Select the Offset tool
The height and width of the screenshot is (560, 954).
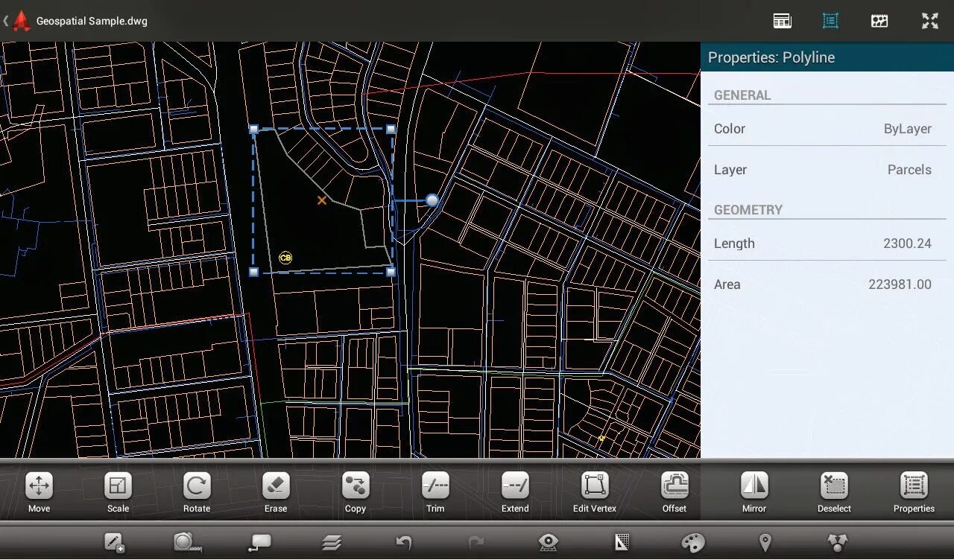point(675,492)
